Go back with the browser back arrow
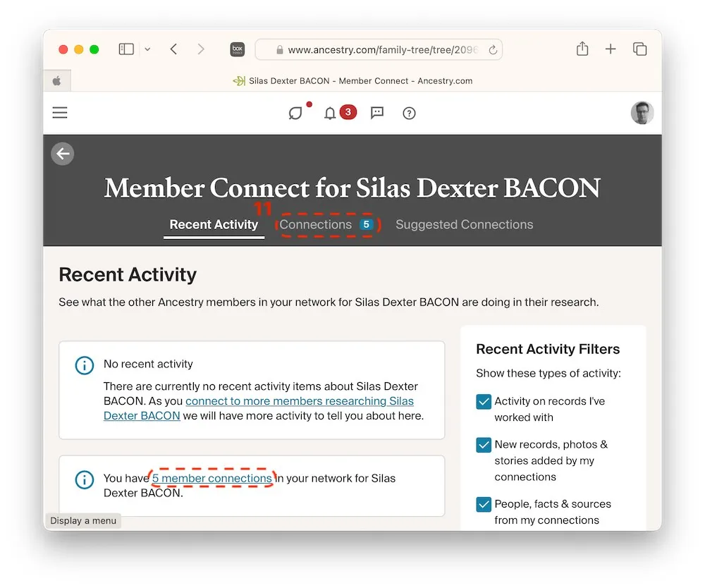 point(174,49)
